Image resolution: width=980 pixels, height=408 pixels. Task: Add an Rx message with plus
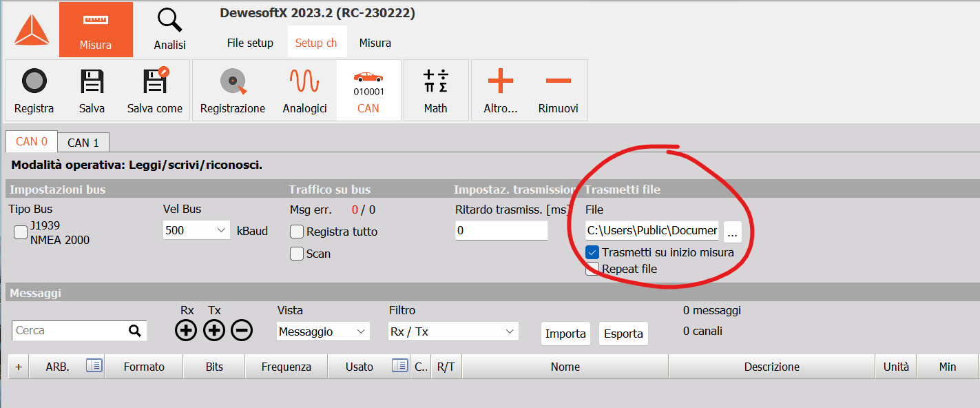pos(186,331)
